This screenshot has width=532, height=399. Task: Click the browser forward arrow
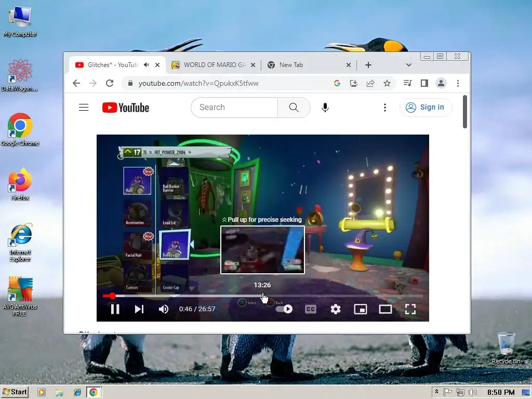[x=93, y=83]
